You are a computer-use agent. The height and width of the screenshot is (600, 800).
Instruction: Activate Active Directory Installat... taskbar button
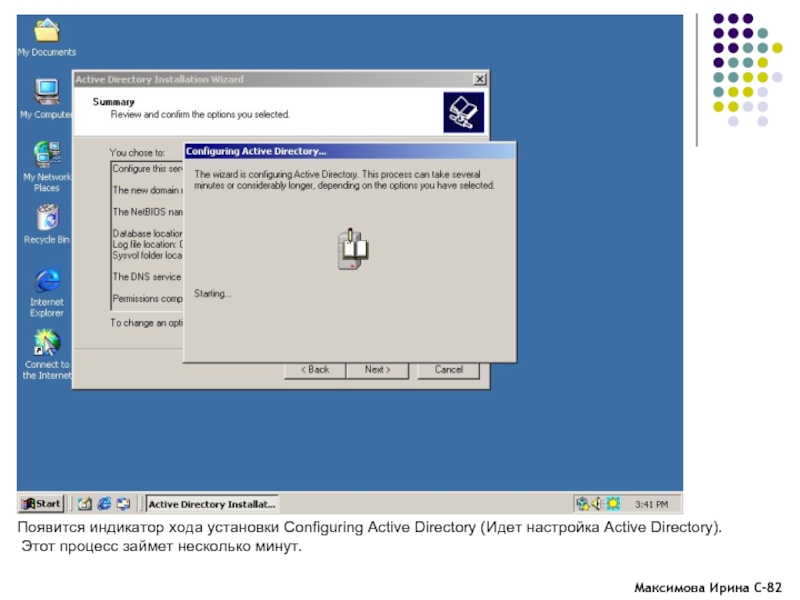[212, 504]
